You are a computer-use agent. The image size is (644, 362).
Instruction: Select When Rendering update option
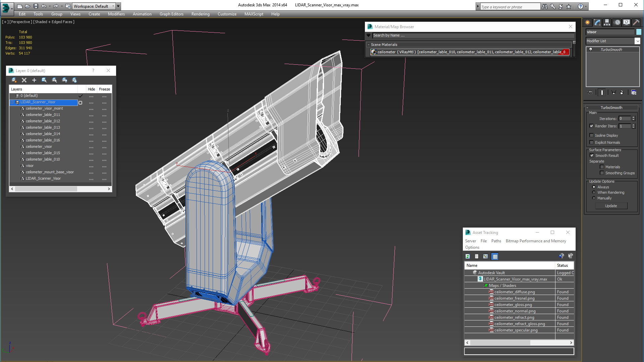pyautogui.click(x=594, y=192)
